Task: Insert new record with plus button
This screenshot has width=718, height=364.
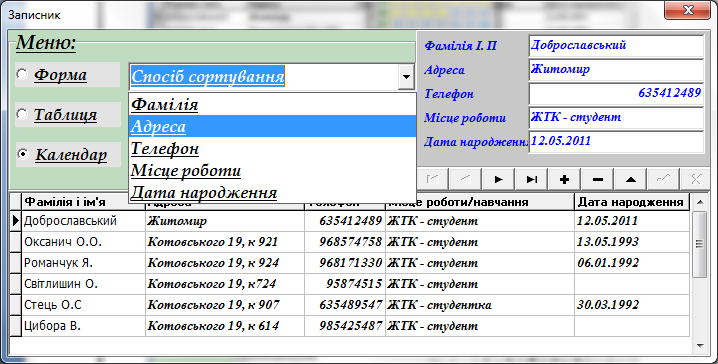Action: tap(564, 179)
